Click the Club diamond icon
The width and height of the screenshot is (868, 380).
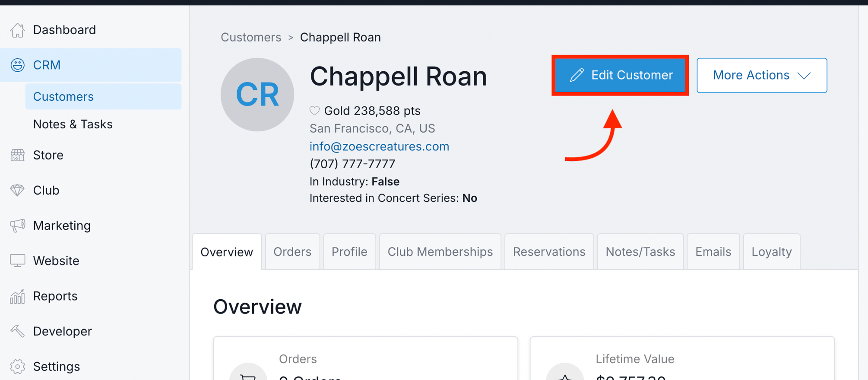(17, 190)
